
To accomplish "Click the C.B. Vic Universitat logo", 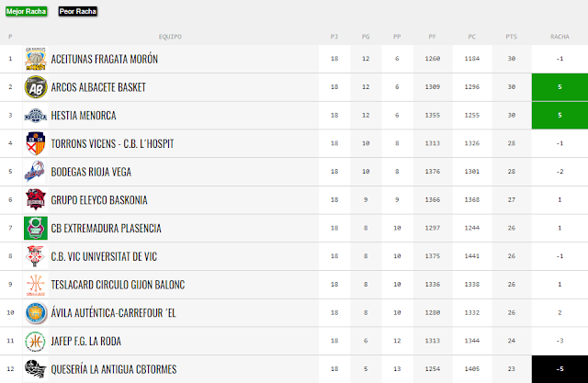I will pyautogui.click(x=36, y=256).
